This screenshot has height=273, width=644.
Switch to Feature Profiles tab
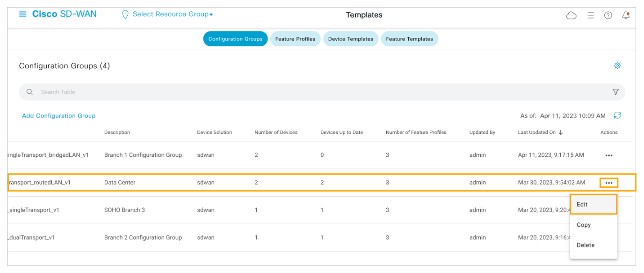tap(295, 39)
